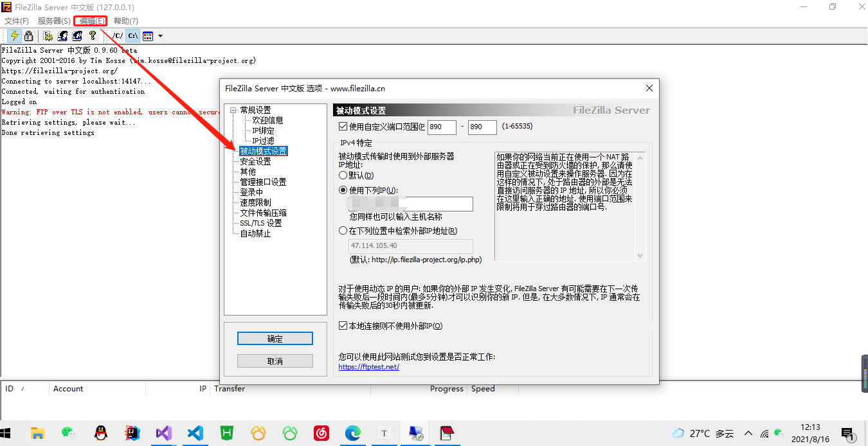Toggle 本地连接则不使用外部IP checkbox
The width and height of the screenshot is (868, 446).
[343, 326]
